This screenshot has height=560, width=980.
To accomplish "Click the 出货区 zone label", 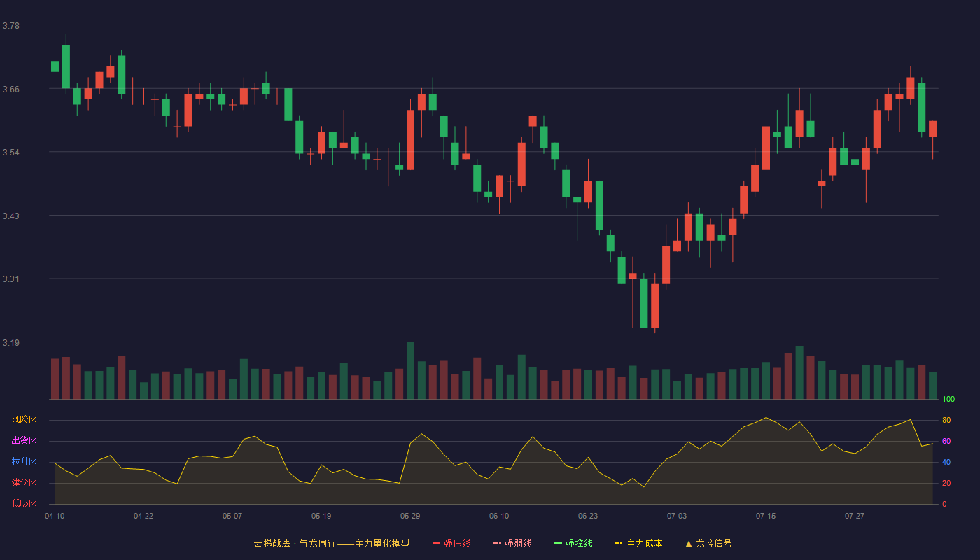I will 24,441.
